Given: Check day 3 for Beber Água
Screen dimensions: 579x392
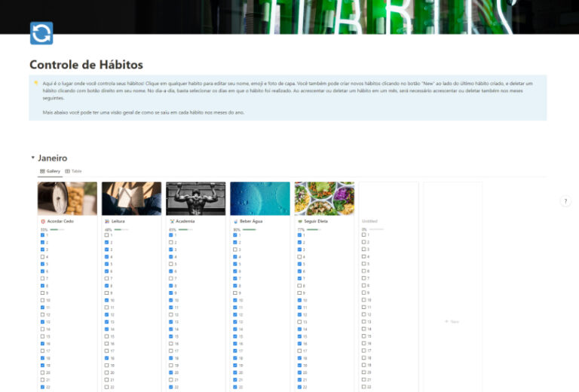Looking at the screenshot, I should pos(235,250).
